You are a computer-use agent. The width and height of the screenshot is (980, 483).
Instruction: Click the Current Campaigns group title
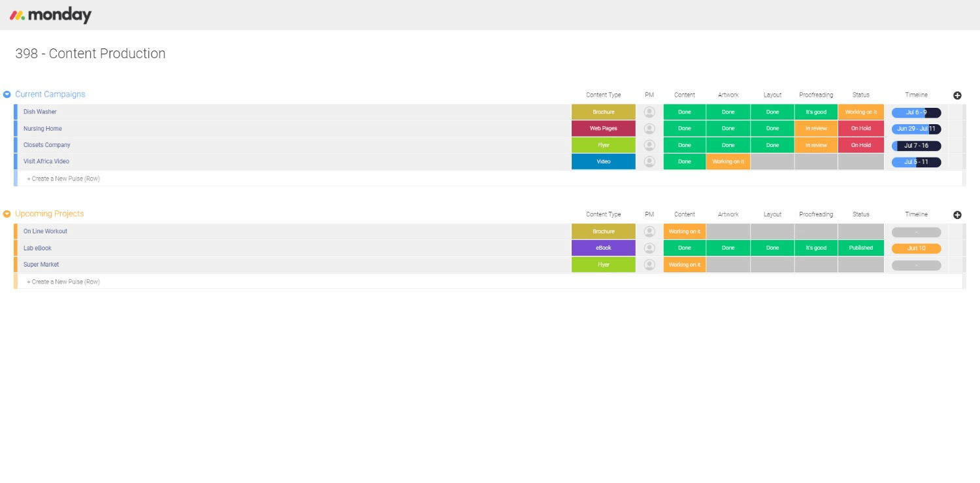click(50, 94)
